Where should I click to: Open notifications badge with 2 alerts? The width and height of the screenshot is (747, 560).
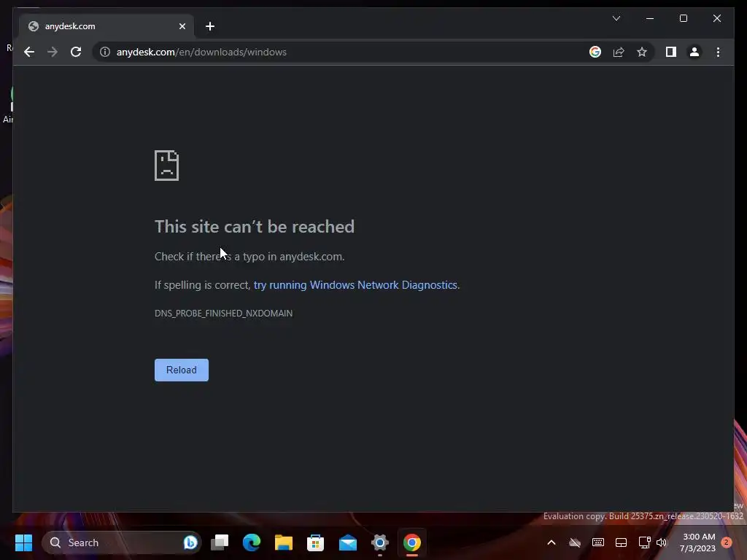727,542
